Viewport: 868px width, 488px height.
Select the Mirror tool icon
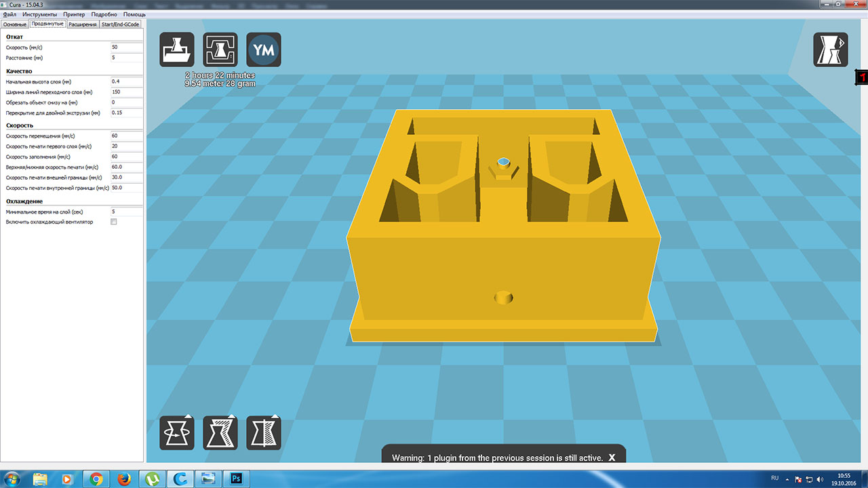click(x=264, y=432)
